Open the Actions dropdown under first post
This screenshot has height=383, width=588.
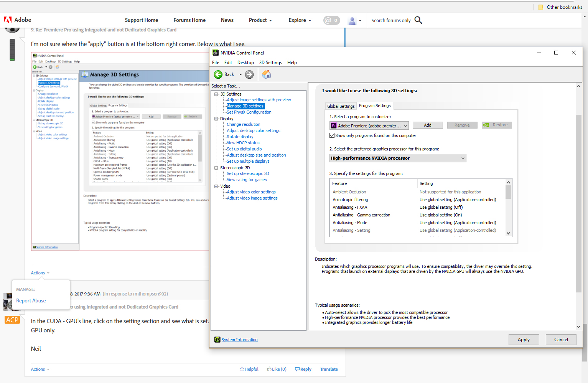pyautogui.click(x=40, y=273)
